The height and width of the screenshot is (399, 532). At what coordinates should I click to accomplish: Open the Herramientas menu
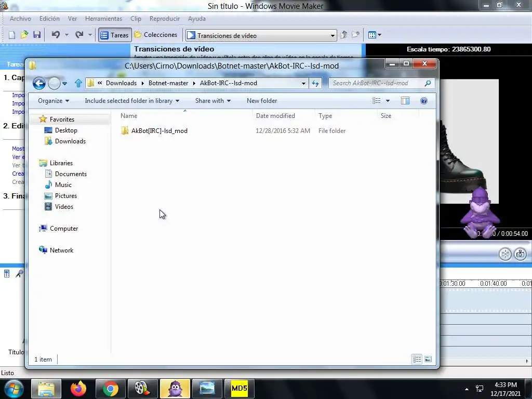click(103, 19)
